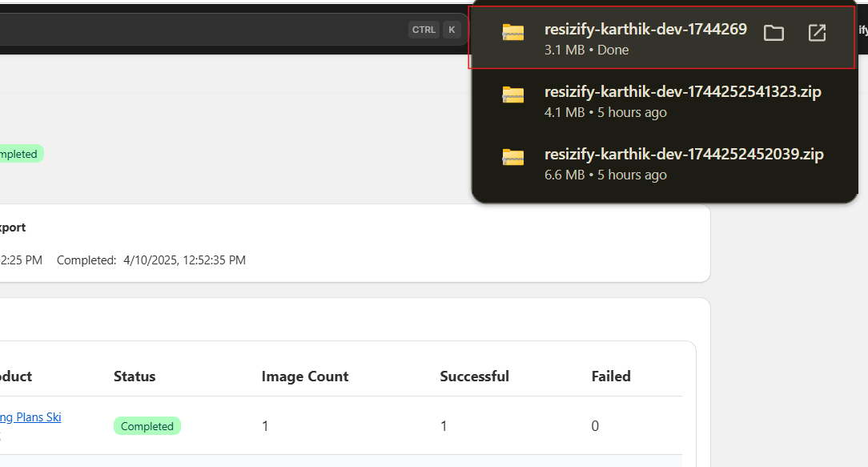Click the Successful column header
Screen dimensions: 868x467
tap(475, 376)
